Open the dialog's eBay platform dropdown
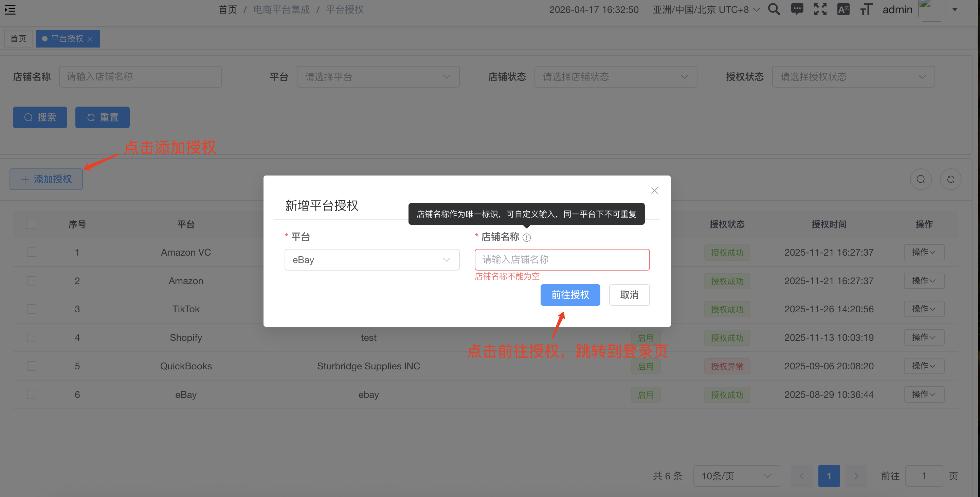 (x=372, y=260)
